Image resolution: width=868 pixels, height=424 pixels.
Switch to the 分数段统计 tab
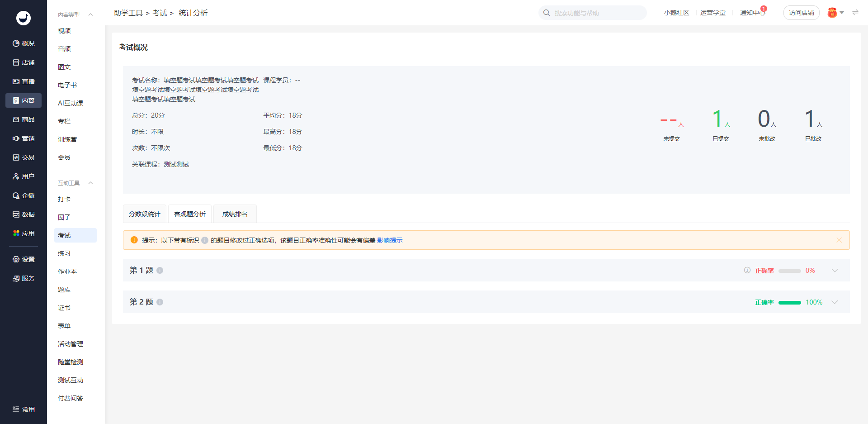pyautogui.click(x=145, y=214)
